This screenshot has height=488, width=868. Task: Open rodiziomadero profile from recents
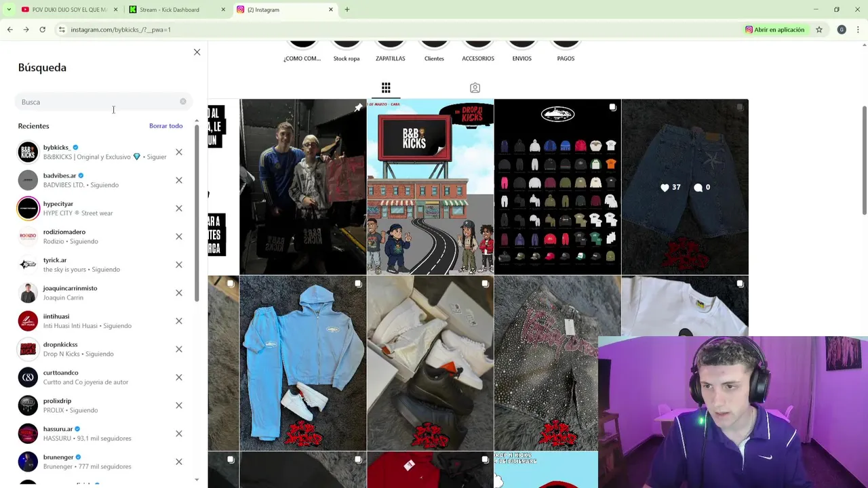[92, 237]
